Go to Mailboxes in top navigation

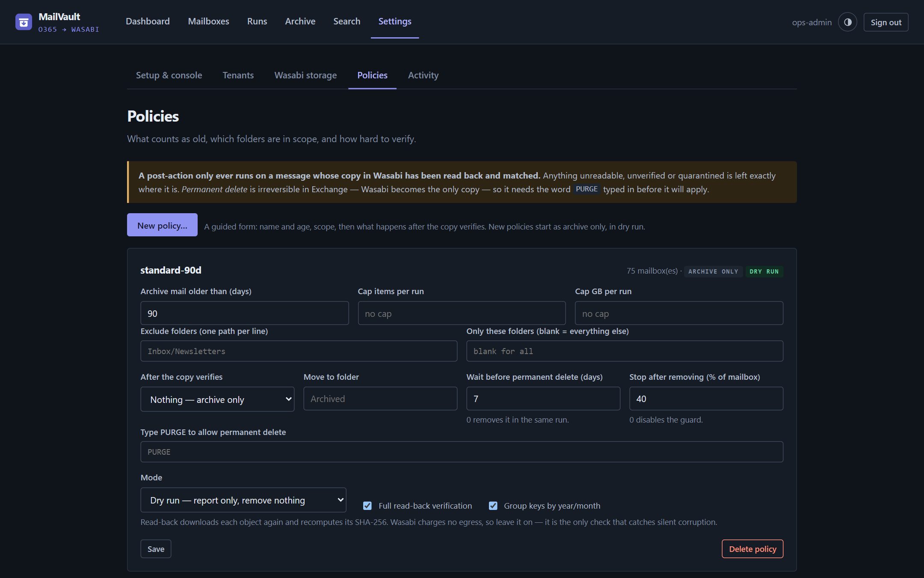tap(208, 21)
